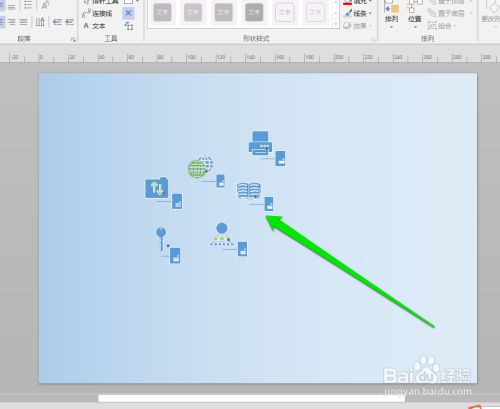Open the Fill (填充) color dropdown

(357, 2)
